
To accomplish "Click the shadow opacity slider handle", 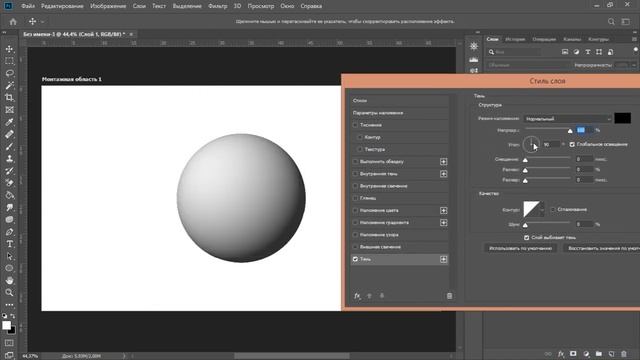I will click(570, 131).
